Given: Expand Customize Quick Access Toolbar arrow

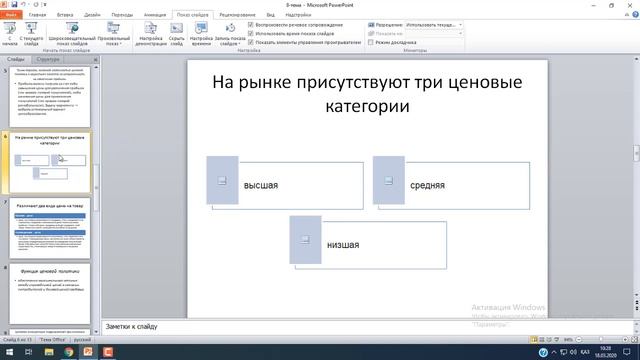Looking at the screenshot, I should pyautogui.click(x=44, y=5).
